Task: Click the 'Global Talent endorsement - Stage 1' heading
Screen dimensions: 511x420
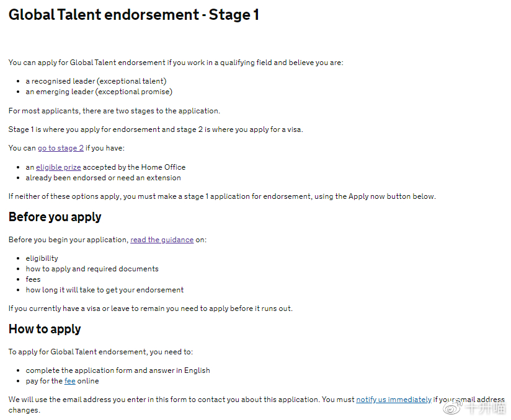Action: (x=134, y=15)
